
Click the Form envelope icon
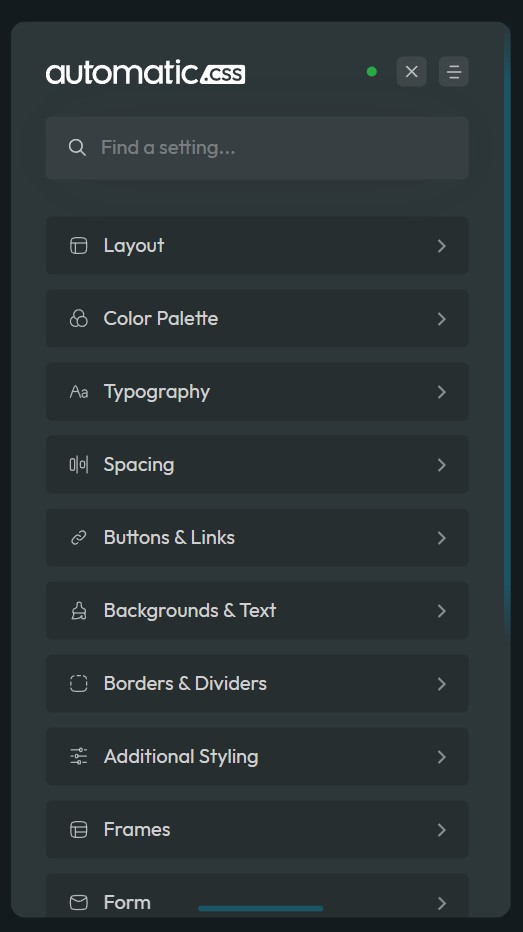pos(78,903)
